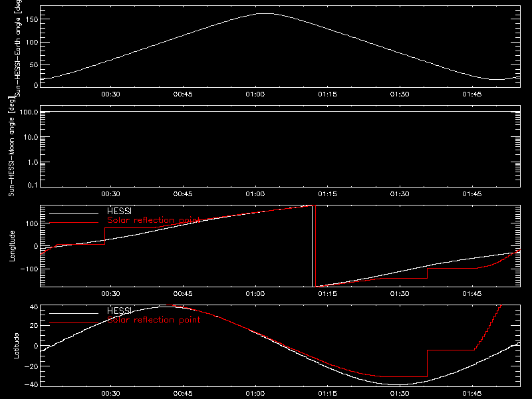Click the 100 tick on Sun-HESSI-Earth axis
The width and height of the screenshot is (532, 399).
click(32, 42)
